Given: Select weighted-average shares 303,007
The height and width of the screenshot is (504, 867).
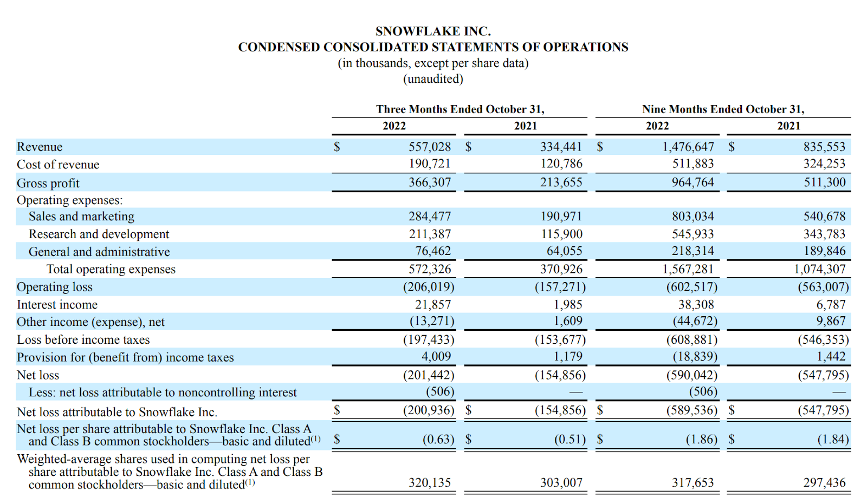Looking at the screenshot, I should pos(561,482).
